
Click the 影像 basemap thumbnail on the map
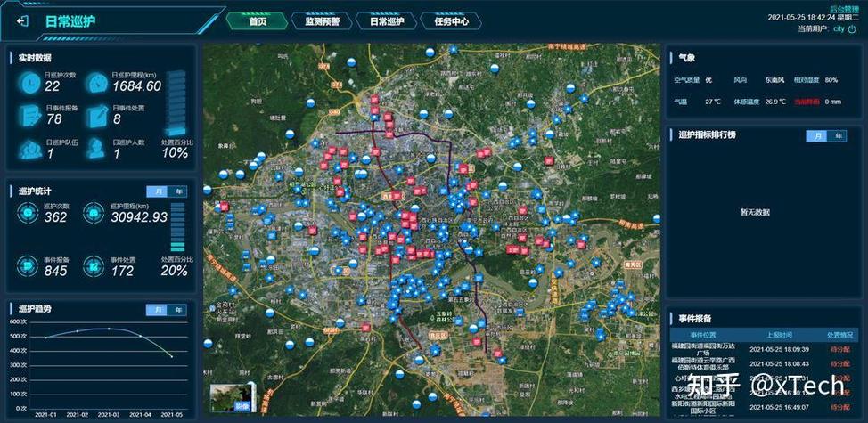click(x=230, y=397)
